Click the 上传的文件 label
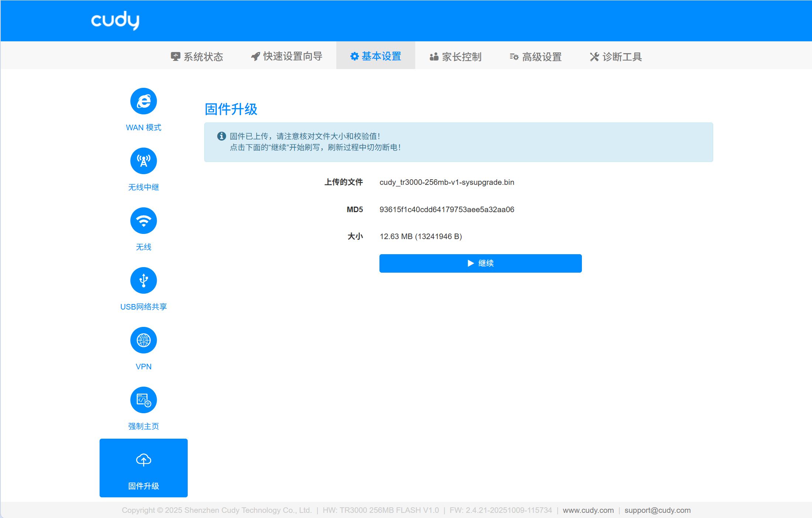The image size is (812, 518). [343, 182]
